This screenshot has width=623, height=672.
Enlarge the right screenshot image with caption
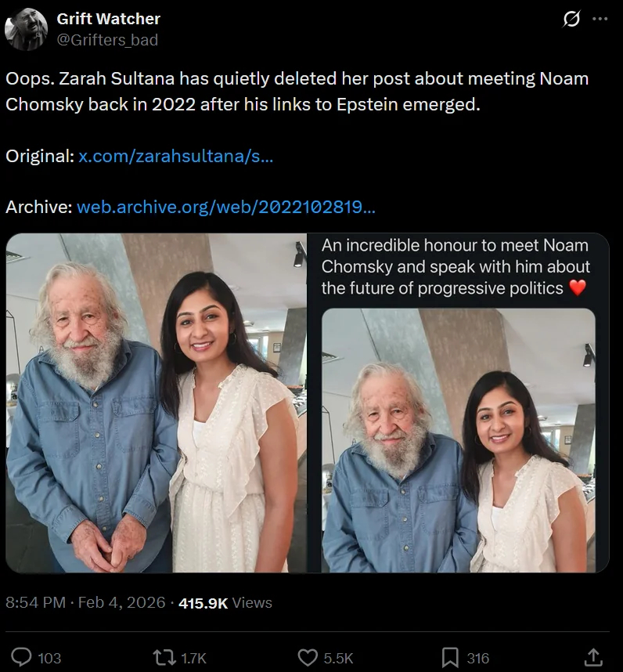[459, 403]
